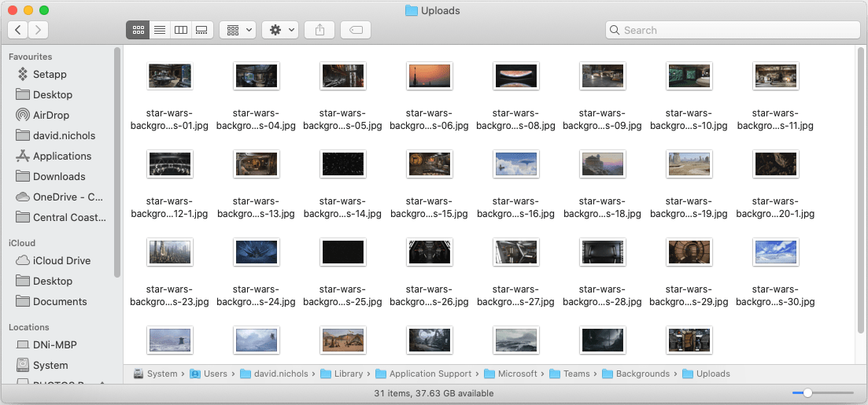Switch to gallery view
This screenshot has height=405, width=868.
[x=202, y=30]
